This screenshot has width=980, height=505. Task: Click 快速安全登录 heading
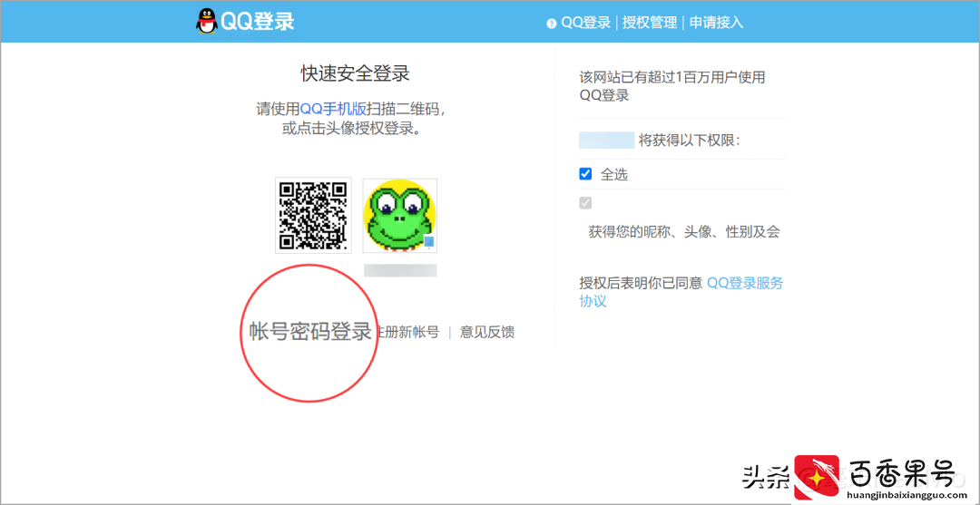pyautogui.click(x=355, y=73)
